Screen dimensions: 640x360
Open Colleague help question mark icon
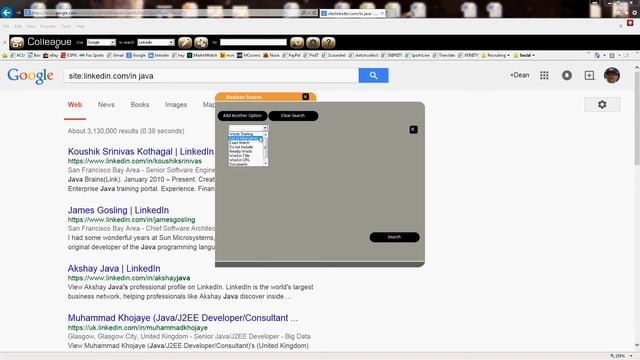329,42
